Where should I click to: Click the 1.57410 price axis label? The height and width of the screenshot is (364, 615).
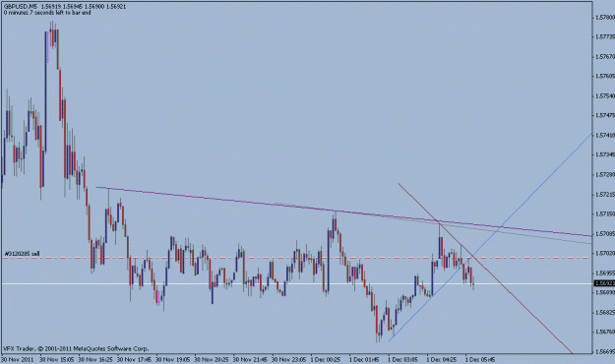click(605, 136)
